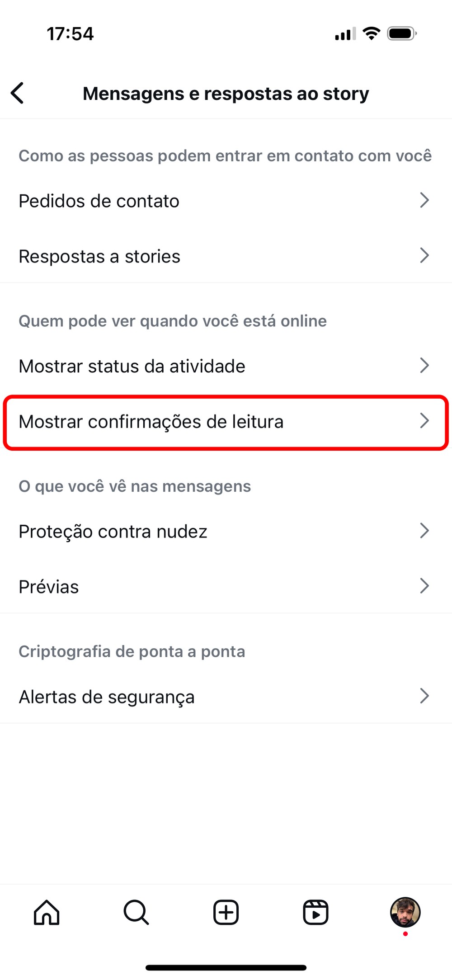Expand Pedidos de contato chevron
The image size is (452, 980).
pyautogui.click(x=424, y=200)
